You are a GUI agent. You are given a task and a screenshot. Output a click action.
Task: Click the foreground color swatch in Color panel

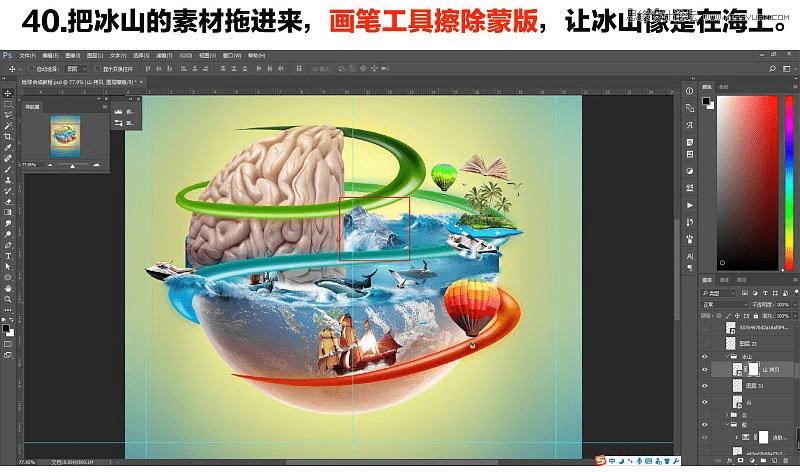point(706,102)
